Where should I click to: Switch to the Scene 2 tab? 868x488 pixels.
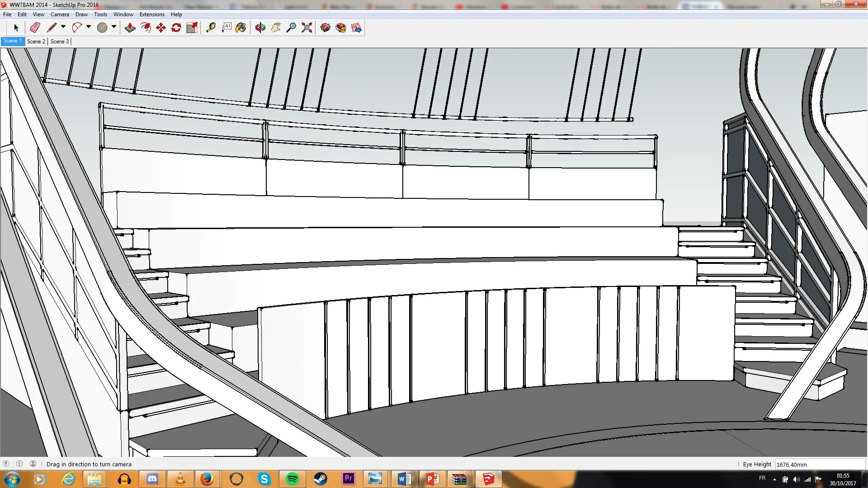[36, 41]
